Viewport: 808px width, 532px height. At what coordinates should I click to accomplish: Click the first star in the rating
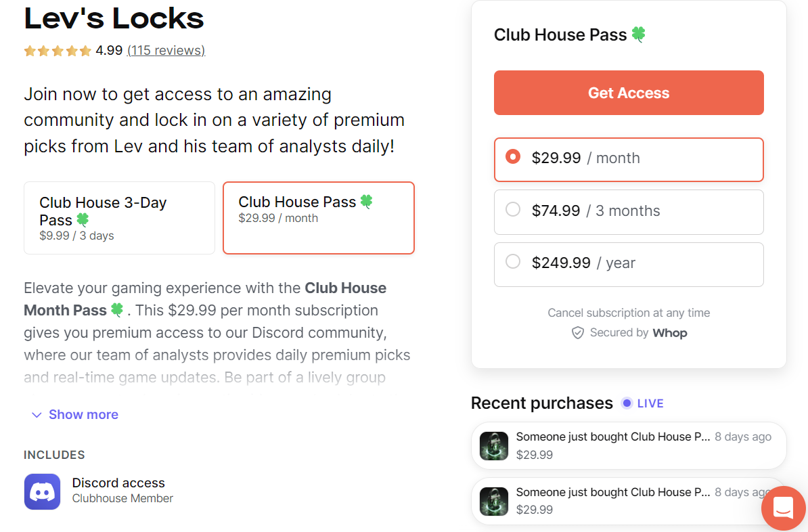[x=30, y=50]
